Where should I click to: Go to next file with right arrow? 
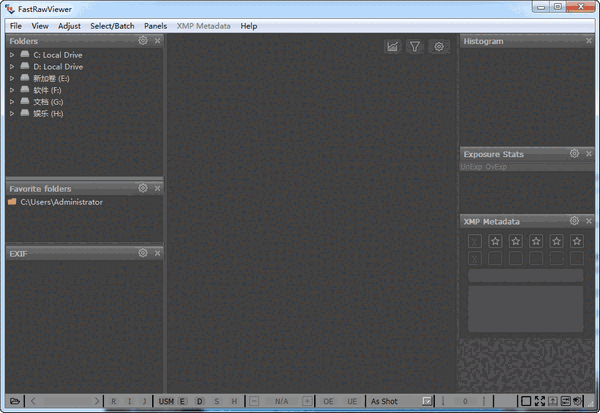coord(97,401)
